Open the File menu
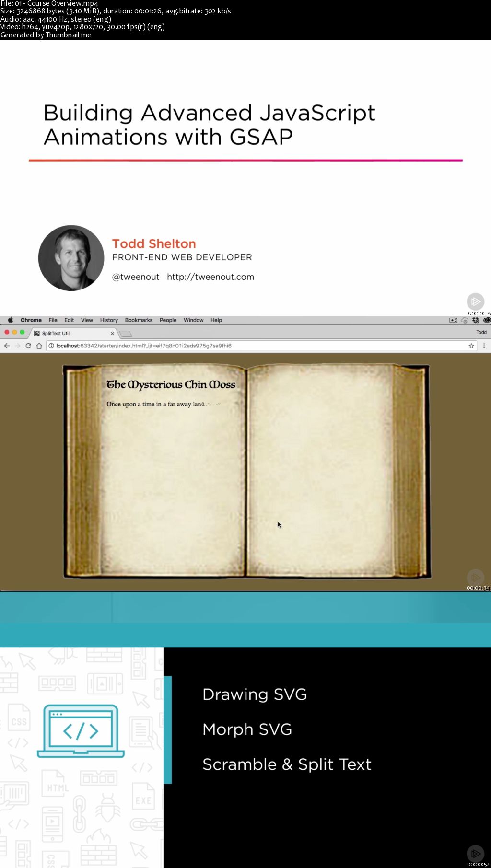This screenshot has height=868, width=491. (x=53, y=320)
